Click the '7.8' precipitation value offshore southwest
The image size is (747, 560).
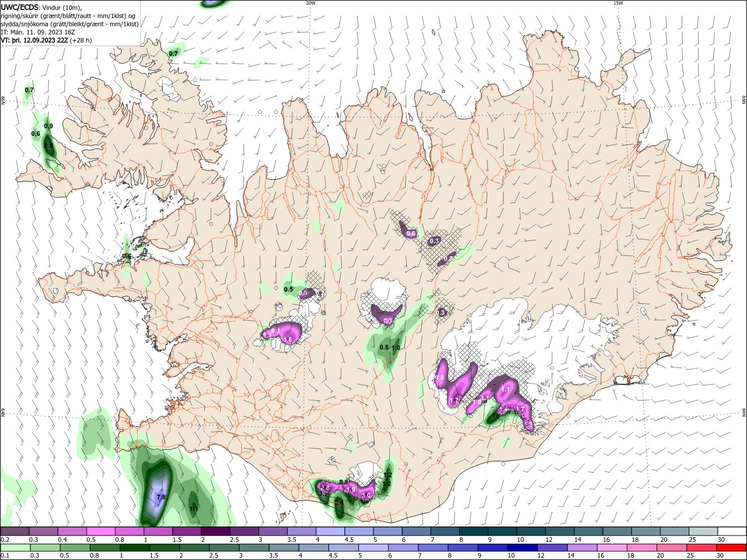pos(161,497)
